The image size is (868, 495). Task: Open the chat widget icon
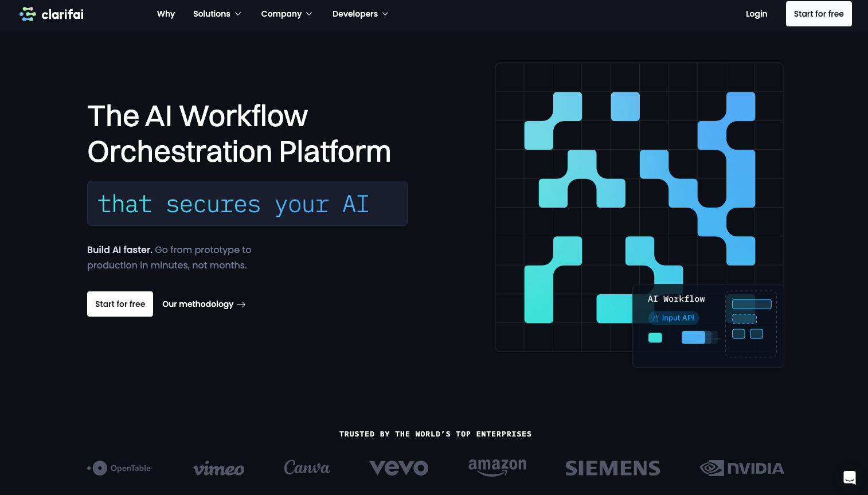coord(849,477)
